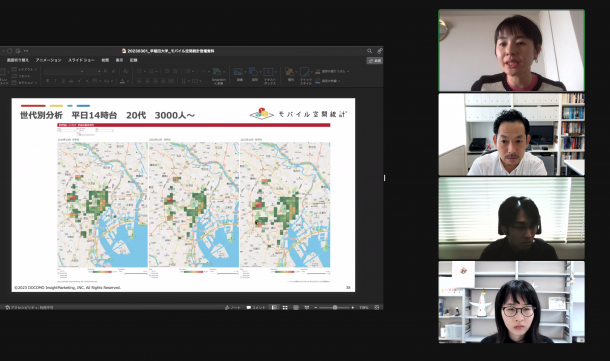Toggle the ノート (Notes) pane in status bar
Image resolution: width=610 pixels, height=361 pixels.
click(x=233, y=307)
